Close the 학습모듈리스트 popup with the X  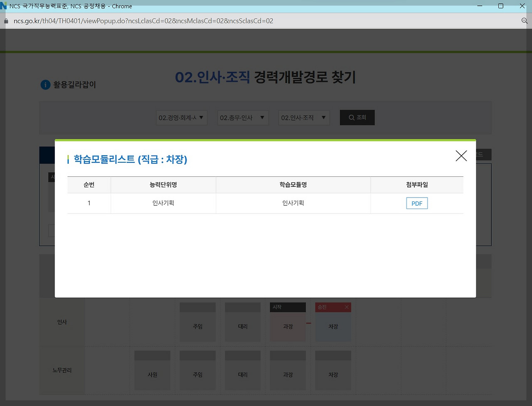click(x=461, y=156)
